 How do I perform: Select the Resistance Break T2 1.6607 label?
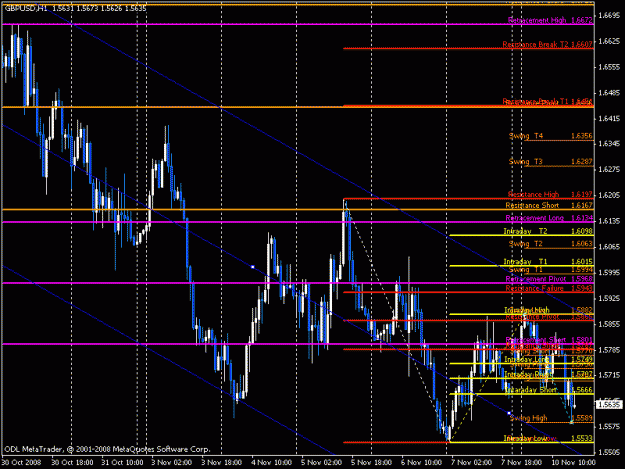[x=547, y=44]
